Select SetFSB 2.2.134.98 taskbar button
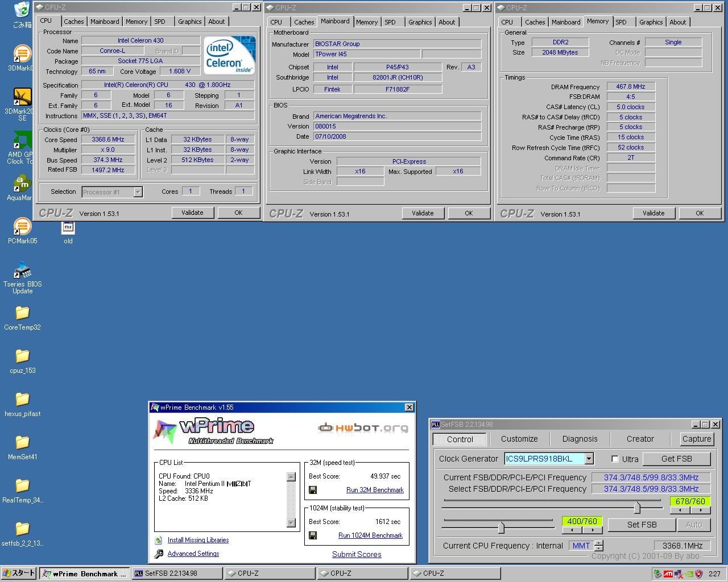 click(x=177, y=573)
